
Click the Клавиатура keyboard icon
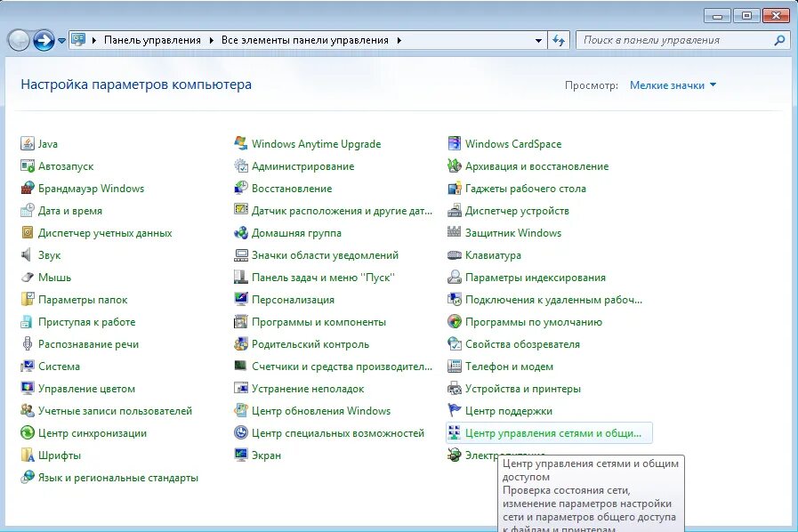tap(455, 255)
